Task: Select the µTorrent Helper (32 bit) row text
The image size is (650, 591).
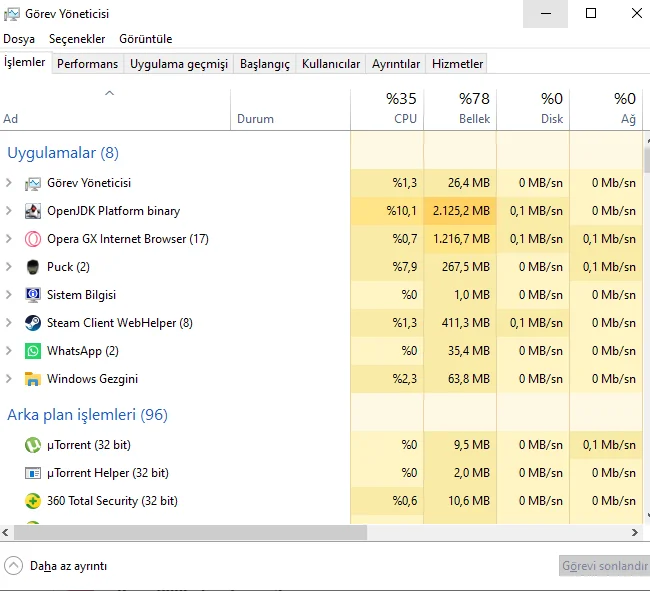Action: tap(108, 473)
